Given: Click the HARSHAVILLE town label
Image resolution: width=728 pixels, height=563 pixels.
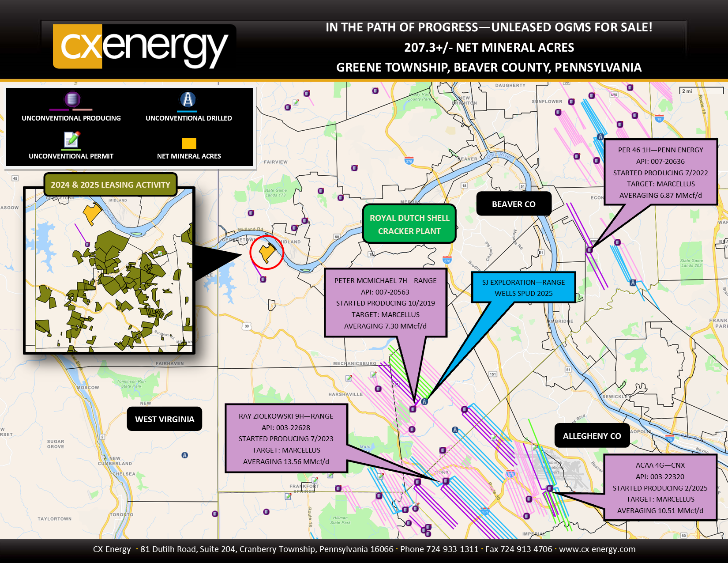Looking at the screenshot, I should [345, 394].
